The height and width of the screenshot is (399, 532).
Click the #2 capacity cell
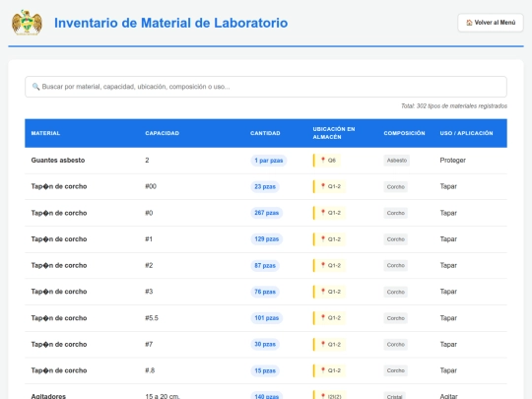149,265
